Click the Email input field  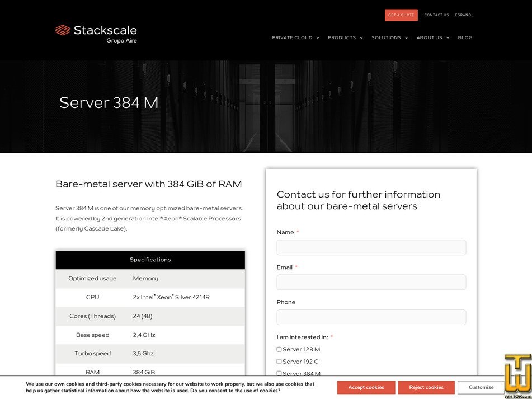[x=371, y=282]
